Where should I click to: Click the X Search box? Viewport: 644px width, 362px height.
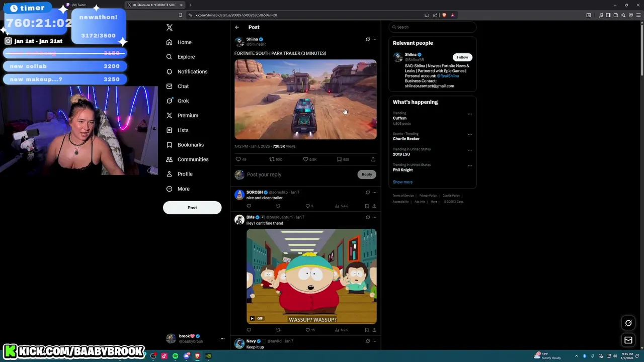point(432,27)
